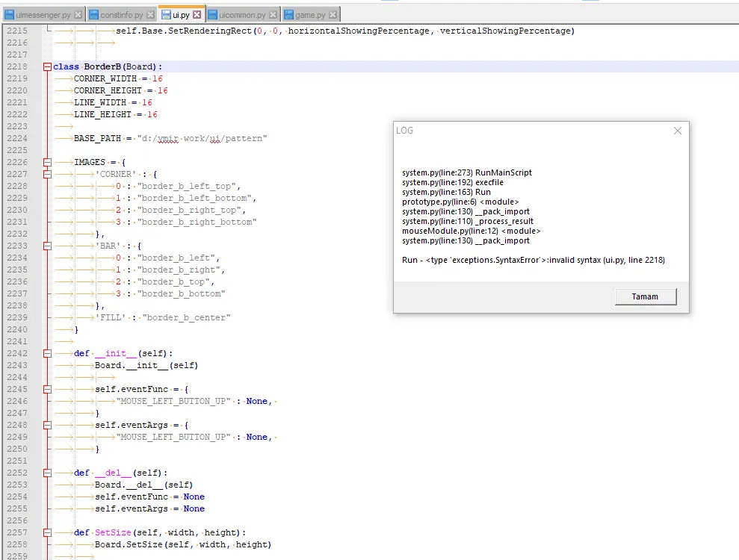The width and height of the screenshot is (739, 560).
Task: Click the SyntaxError message line in LOG
Action: (x=533, y=260)
